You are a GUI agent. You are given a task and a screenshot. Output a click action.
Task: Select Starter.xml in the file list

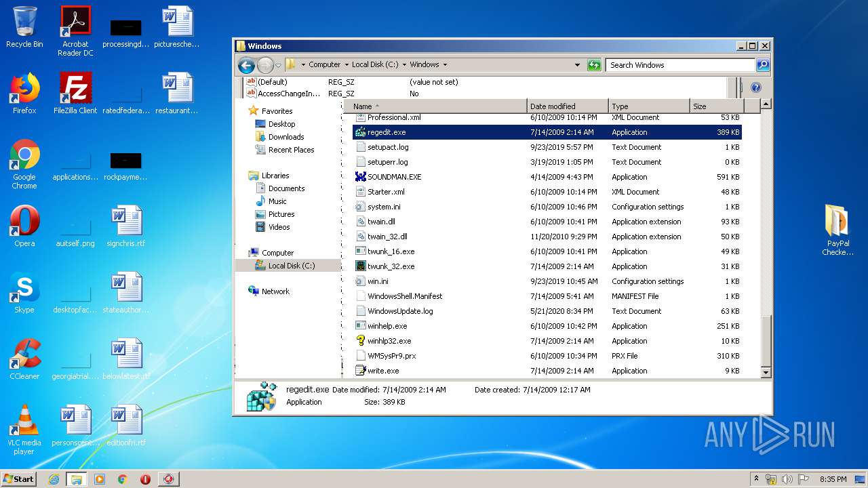click(547, 192)
